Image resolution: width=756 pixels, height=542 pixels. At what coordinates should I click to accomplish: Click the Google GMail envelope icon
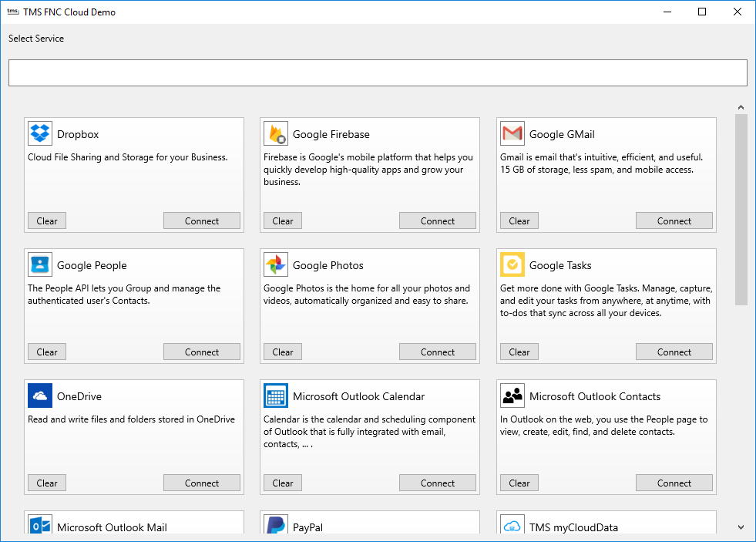(512, 133)
